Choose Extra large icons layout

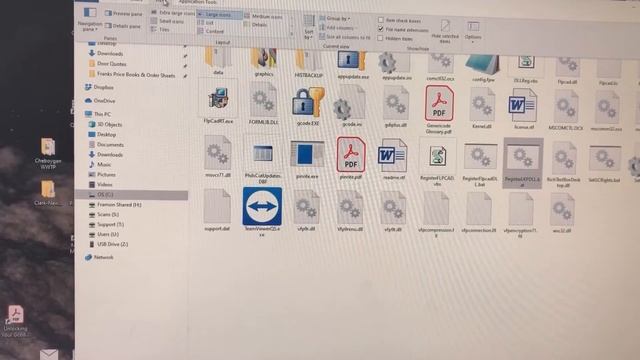[x=173, y=13]
